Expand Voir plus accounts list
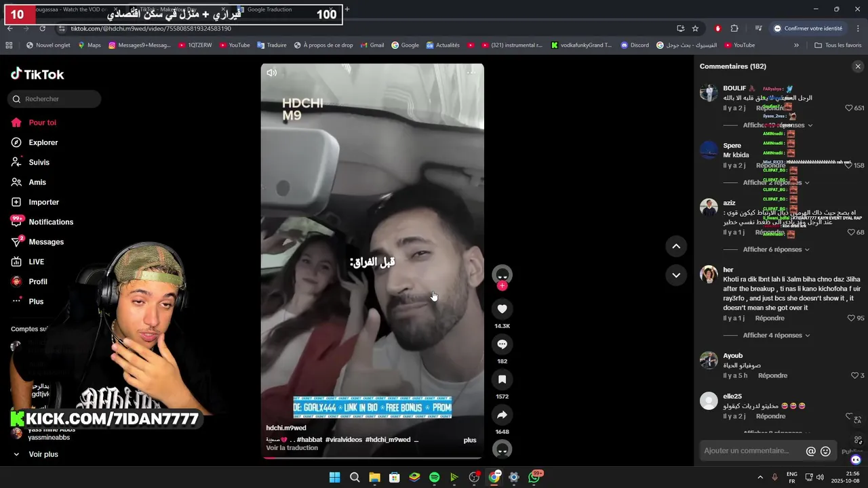 [43, 454]
